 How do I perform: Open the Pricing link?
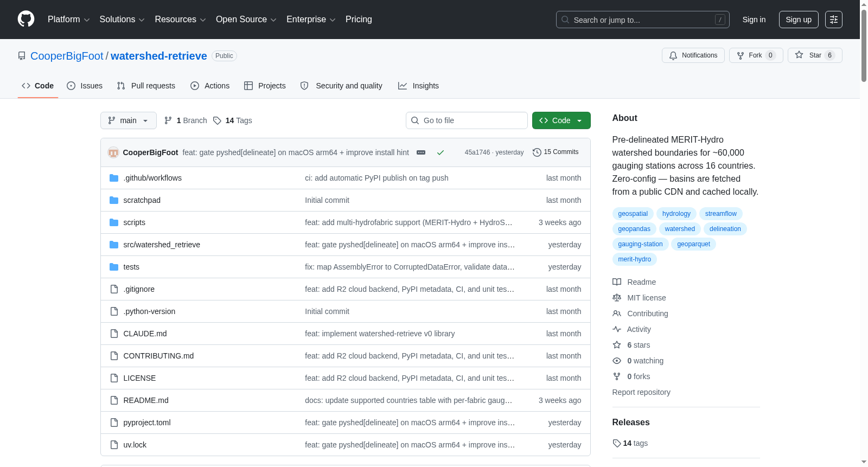click(x=359, y=20)
